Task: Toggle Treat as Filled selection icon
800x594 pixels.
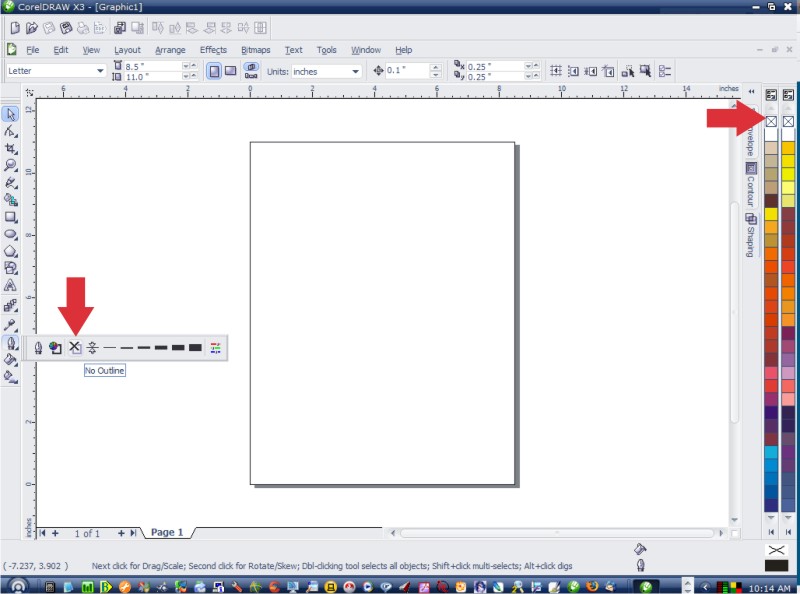Action: pyautogui.click(x=645, y=71)
